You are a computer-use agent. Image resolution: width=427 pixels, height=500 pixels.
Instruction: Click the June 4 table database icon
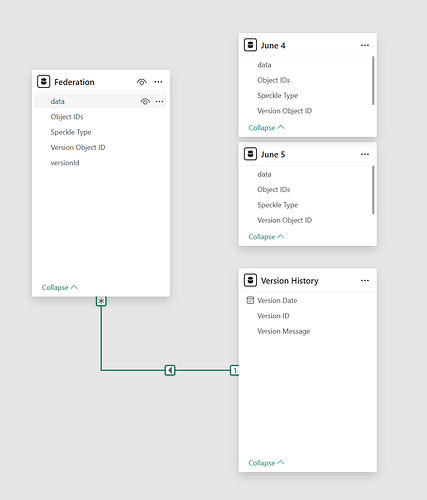tap(250, 45)
